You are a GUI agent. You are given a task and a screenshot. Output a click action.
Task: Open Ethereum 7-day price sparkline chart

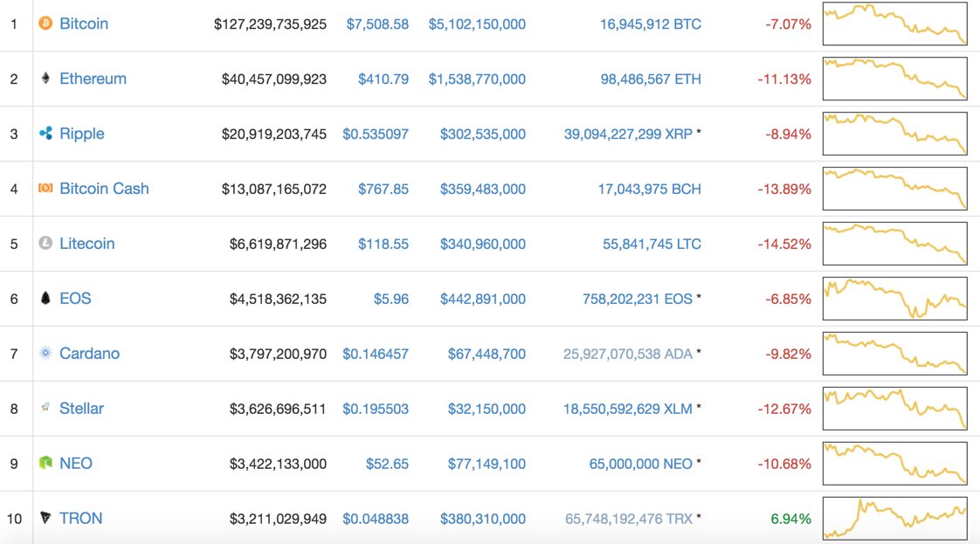895,79
